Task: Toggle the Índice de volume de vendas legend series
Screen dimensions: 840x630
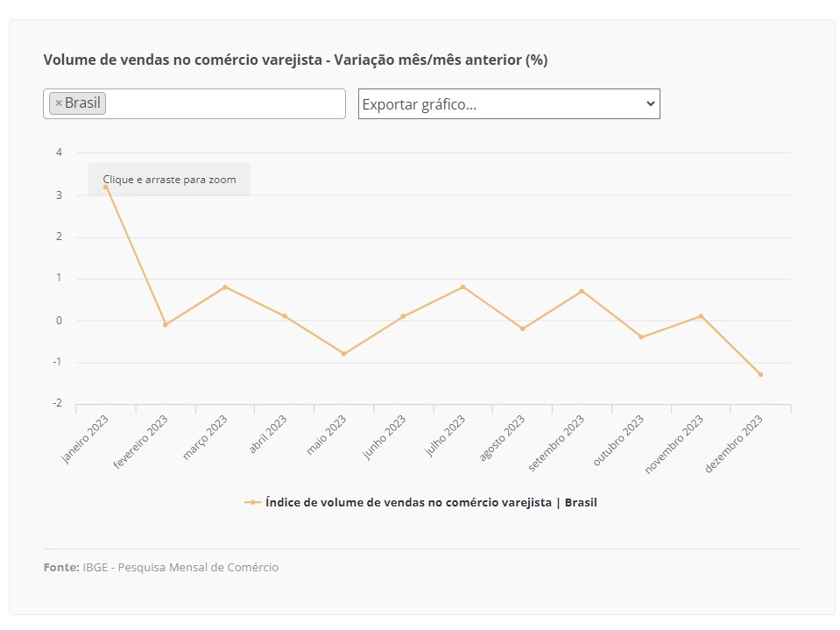Action: tap(420, 503)
